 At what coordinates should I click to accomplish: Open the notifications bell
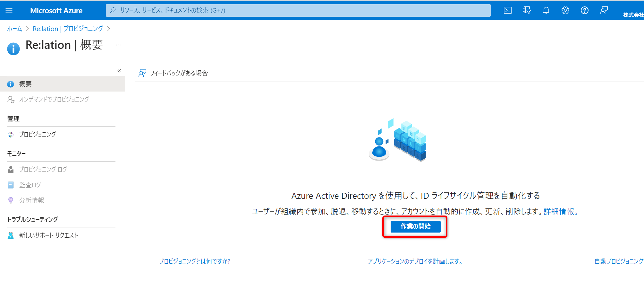[x=546, y=10]
